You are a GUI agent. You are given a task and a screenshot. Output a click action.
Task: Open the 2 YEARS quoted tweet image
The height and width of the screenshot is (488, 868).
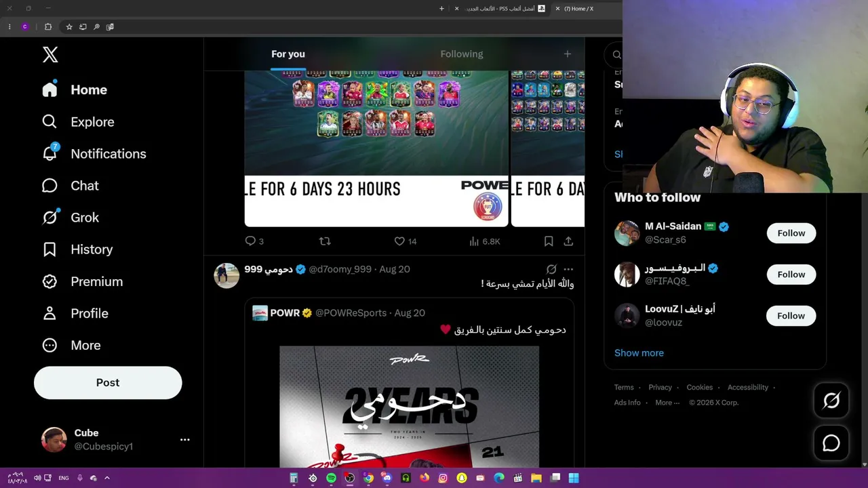tap(410, 407)
